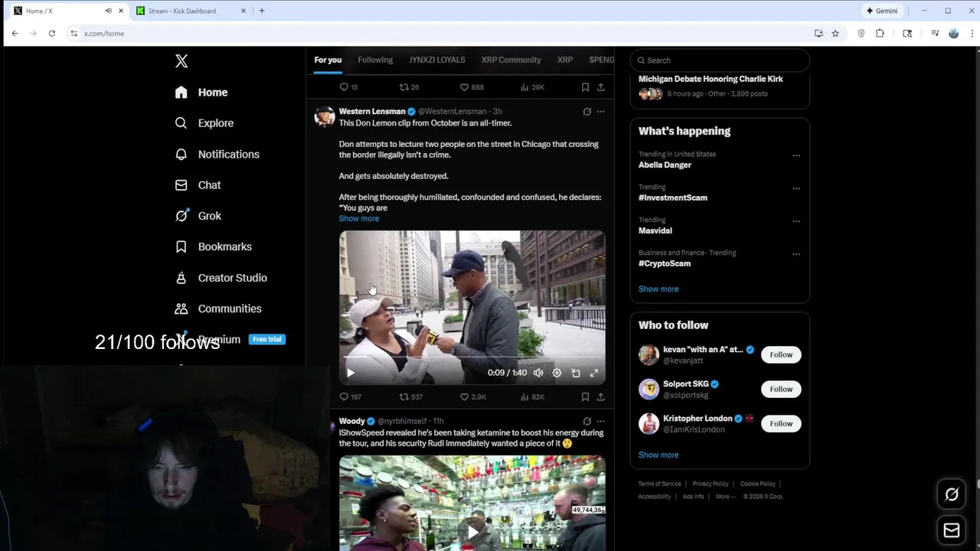Enter fullscreen on Don Lemon video
This screenshot has width=980, height=551.
pos(594,373)
